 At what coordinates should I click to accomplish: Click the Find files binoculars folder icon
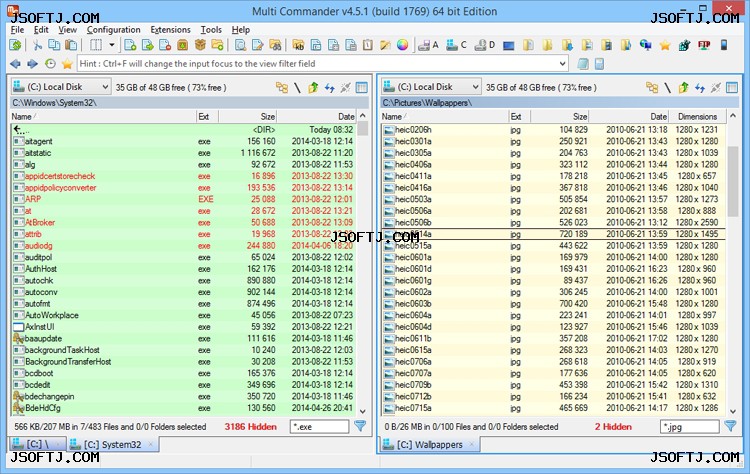click(275, 45)
